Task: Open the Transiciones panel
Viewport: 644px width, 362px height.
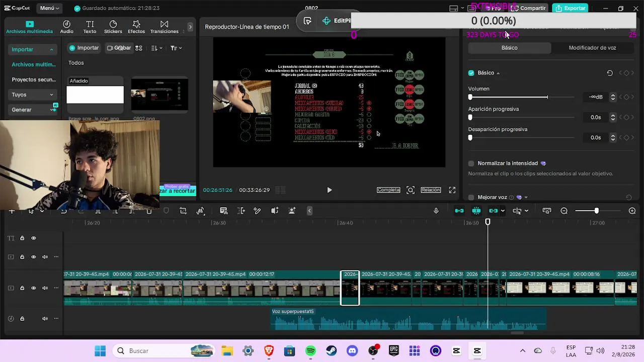Action: pos(164,27)
